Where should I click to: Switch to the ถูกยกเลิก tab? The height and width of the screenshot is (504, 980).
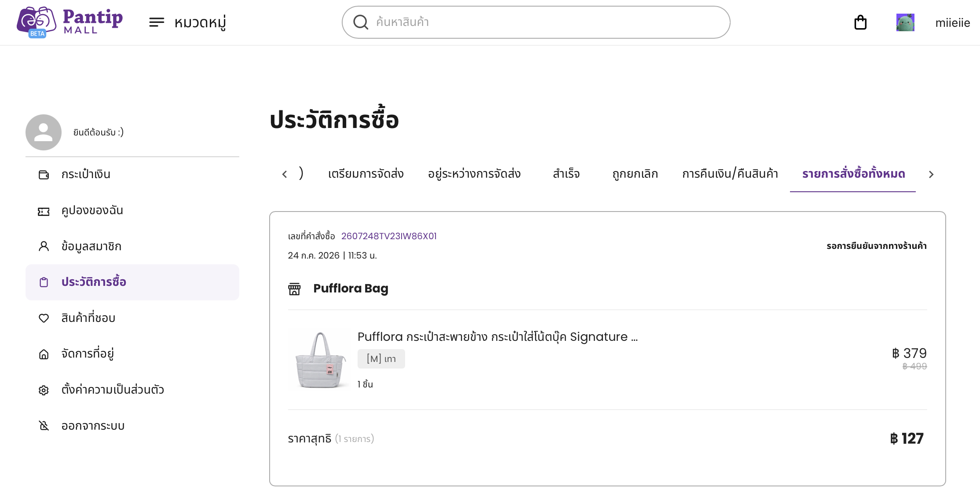click(635, 174)
